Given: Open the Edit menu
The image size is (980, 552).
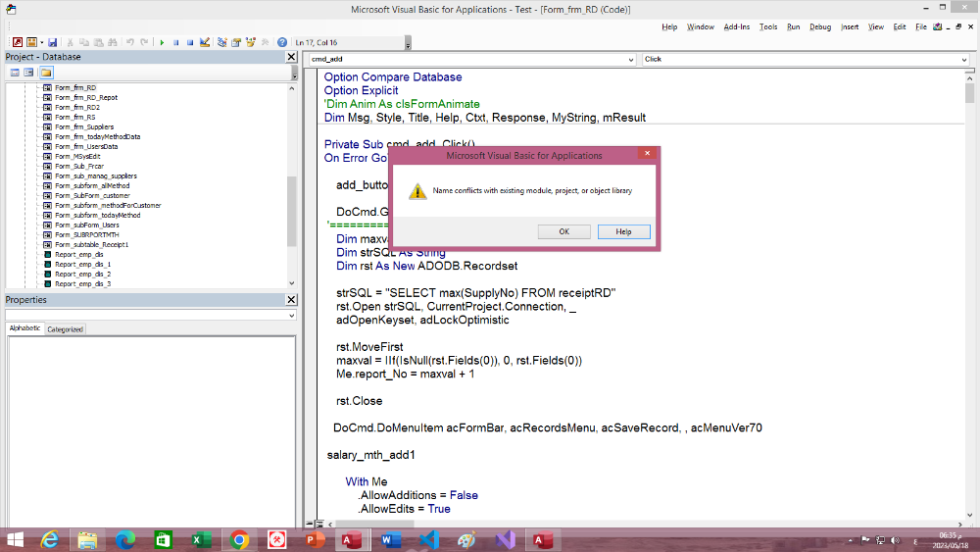Looking at the screenshot, I should click(x=900, y=26).
